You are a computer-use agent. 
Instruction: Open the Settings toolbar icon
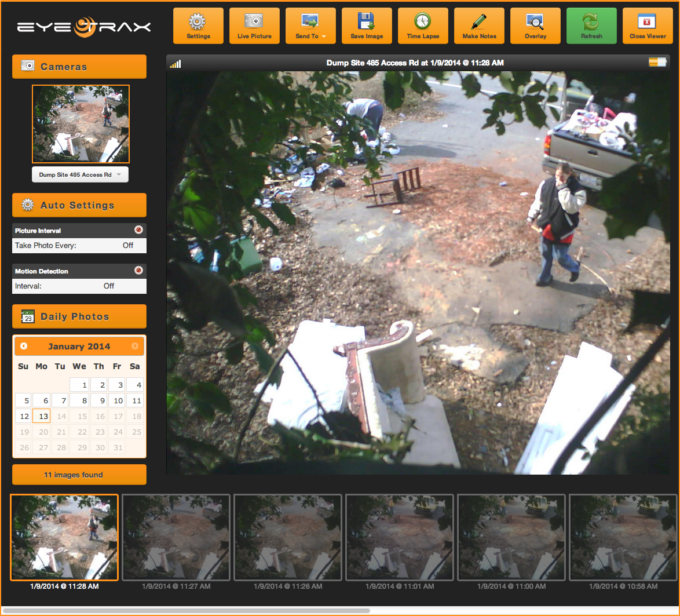pos(198,25)
